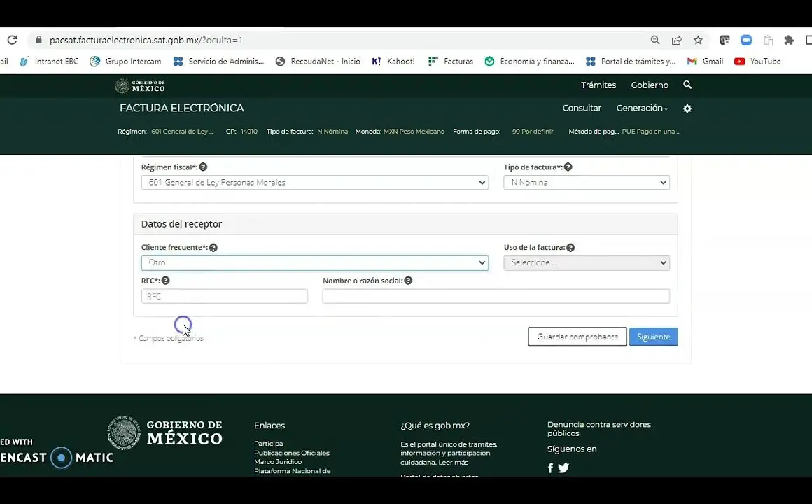Open the Cliente frecuente dropdown
Image resolution: width=812 pixels, height=504 pixels.
(x=315, y=262)
